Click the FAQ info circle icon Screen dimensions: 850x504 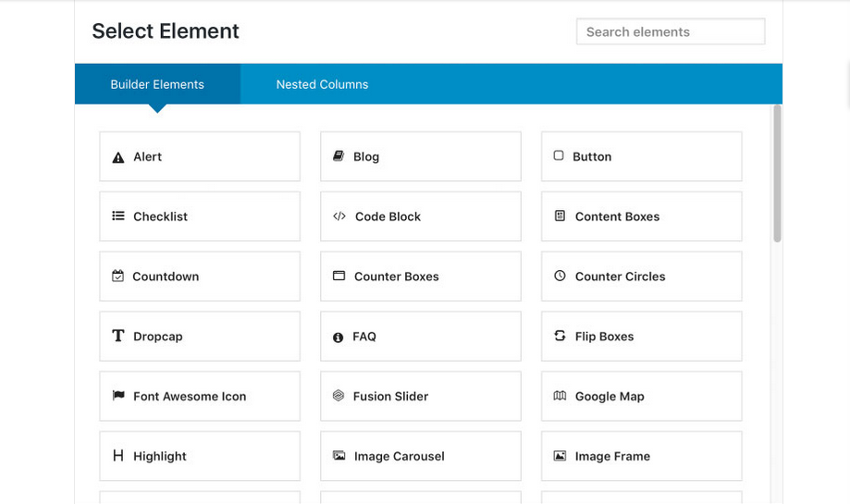point(339,338)
